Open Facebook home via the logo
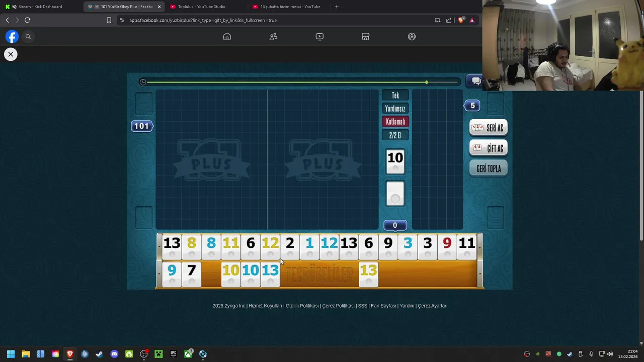This screenshot has width=644, height=362. click(x=12, y=37)
